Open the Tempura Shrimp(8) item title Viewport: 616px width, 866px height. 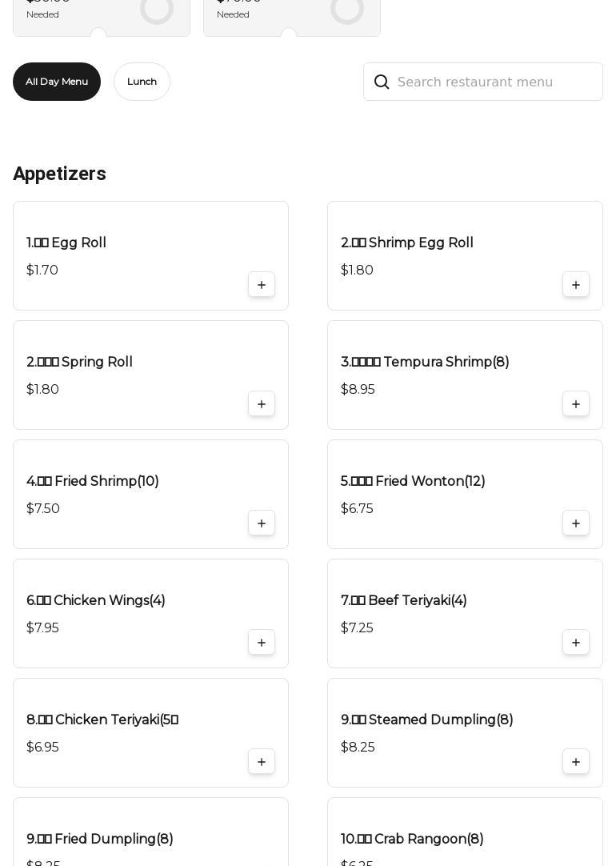(x=425, y=362)
